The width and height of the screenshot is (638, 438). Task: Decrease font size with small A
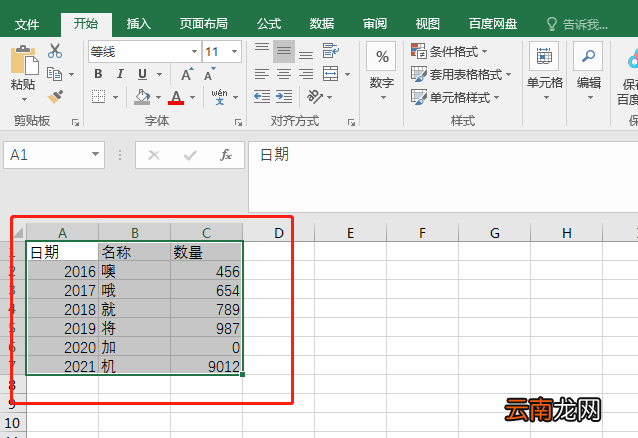209,74
